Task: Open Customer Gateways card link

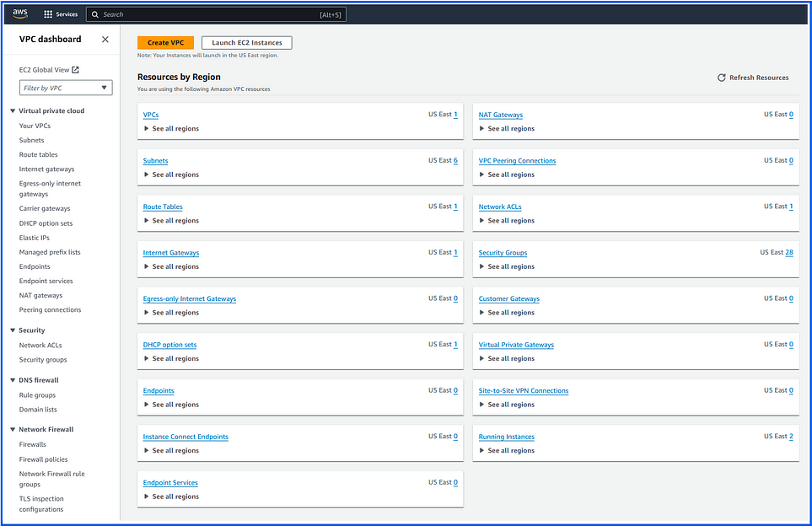Action: pyautogui.click(x=509, y=298)
